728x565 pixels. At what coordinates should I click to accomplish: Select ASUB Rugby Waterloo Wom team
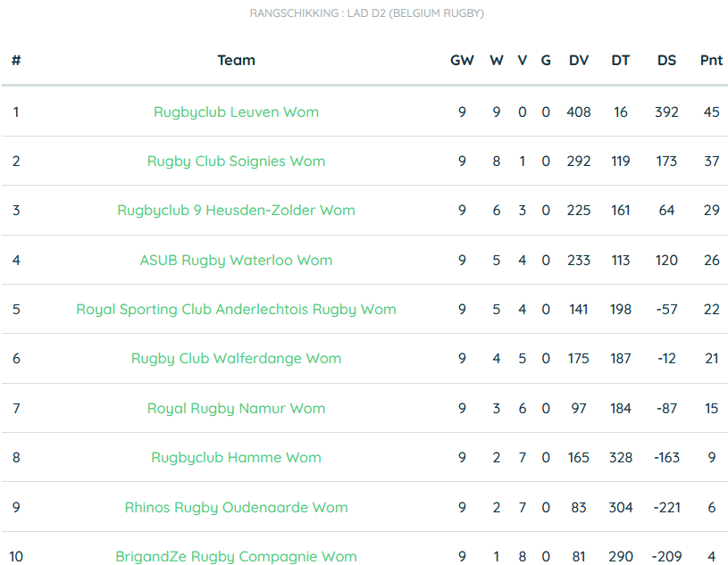click(236, 261)
